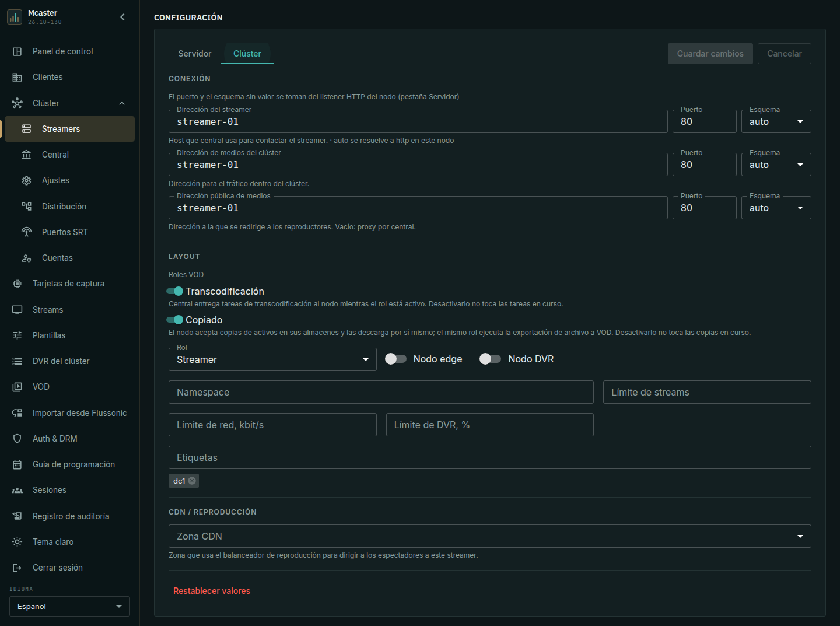Open the Español language dropdown
The width and height of the screenshot is (840, 626).
[x=69, y=607]
